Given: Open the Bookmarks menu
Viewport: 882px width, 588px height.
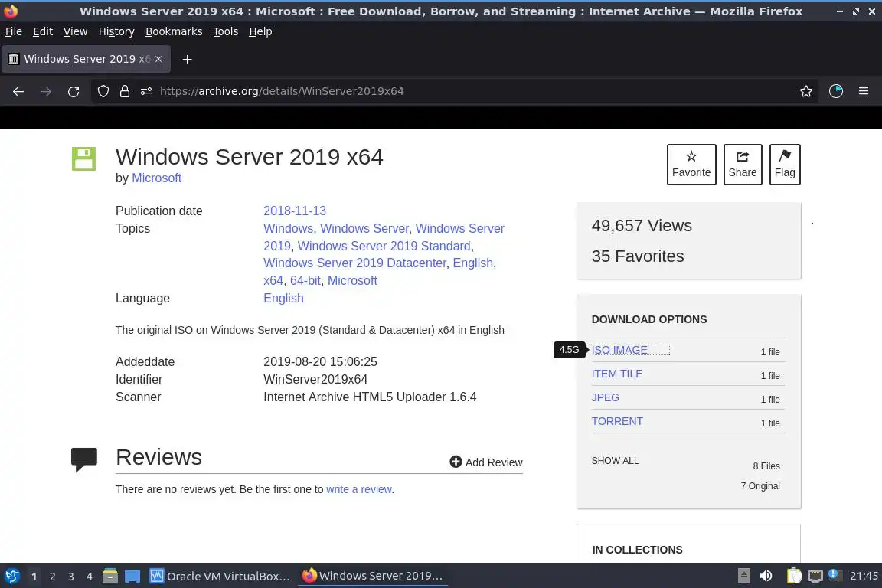Looking at the screenshot, I should point(174,31).
